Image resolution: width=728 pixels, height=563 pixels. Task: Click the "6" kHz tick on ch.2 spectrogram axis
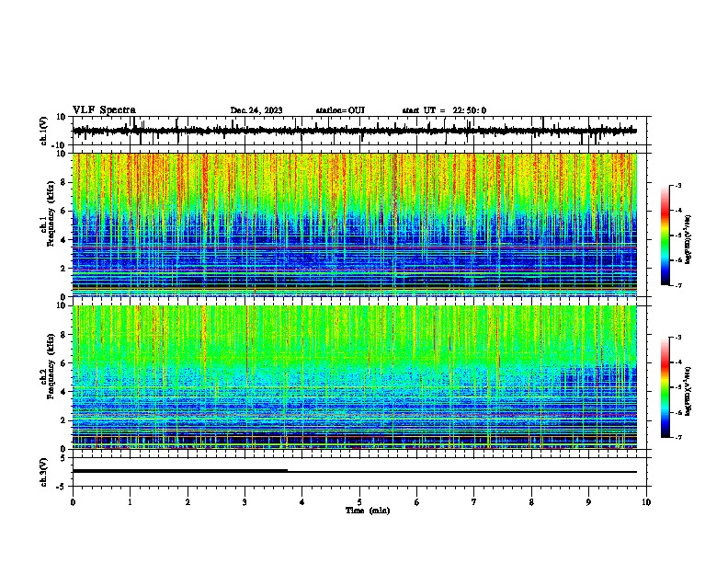(63, 363)
